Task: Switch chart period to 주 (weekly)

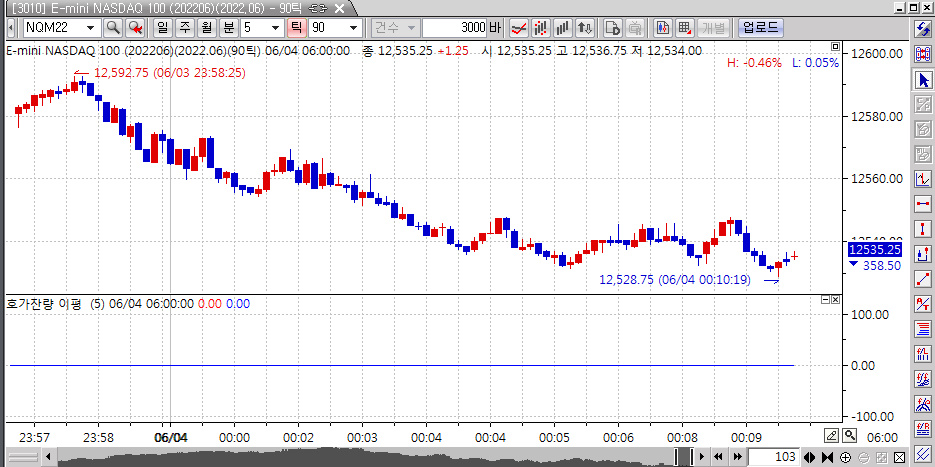Action: (x=184, y=27)
